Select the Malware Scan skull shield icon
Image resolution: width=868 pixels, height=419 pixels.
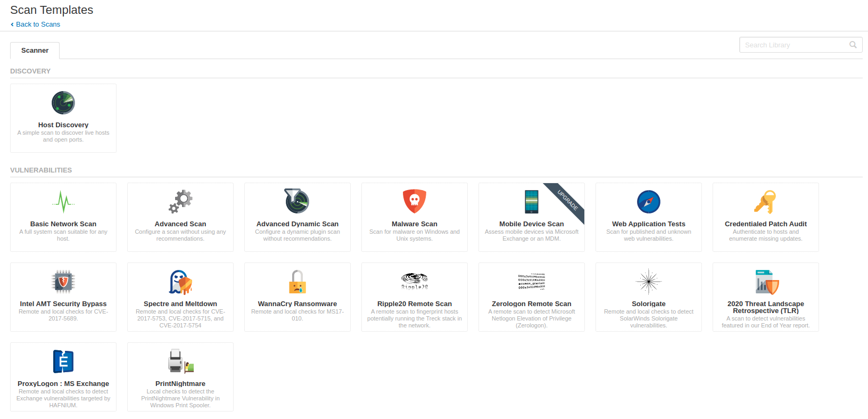tap(415, 201)
